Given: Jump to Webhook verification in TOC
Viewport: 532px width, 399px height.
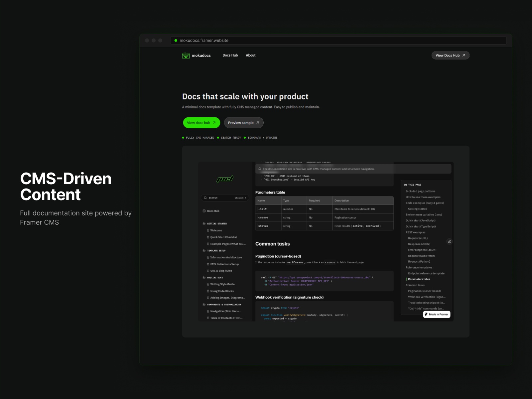Looking at the screenshot, I should pyautogui.click(x=427, y=297).
